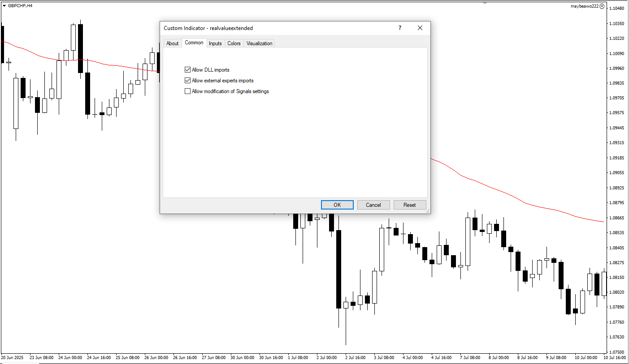The image size is (629, 364).
Task: Close the Custom Indicator dialog
Action: [x=420, y=28]
